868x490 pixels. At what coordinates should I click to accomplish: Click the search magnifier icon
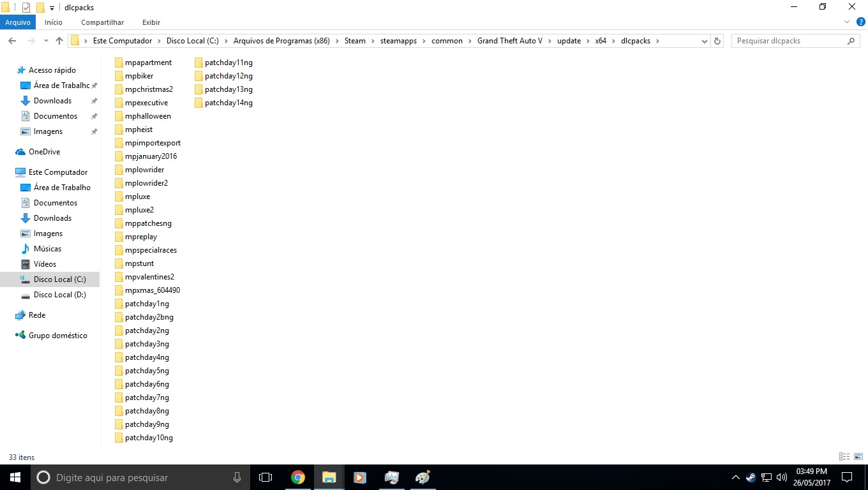(851, 41)
